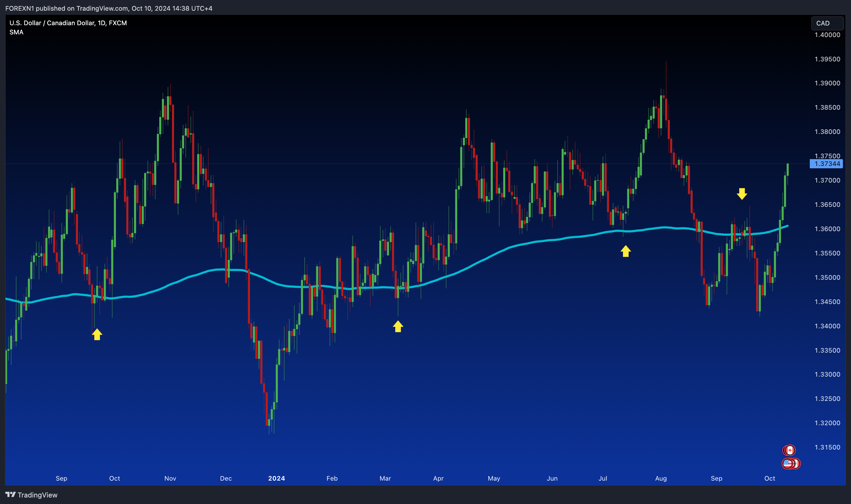Click the US flag economic event icon

coord(787,463)
